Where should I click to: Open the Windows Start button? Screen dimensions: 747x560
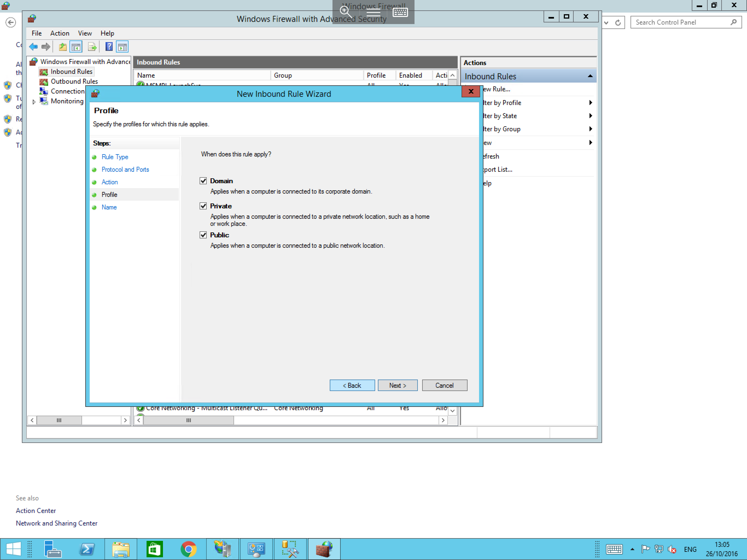[x=13, y=549]
